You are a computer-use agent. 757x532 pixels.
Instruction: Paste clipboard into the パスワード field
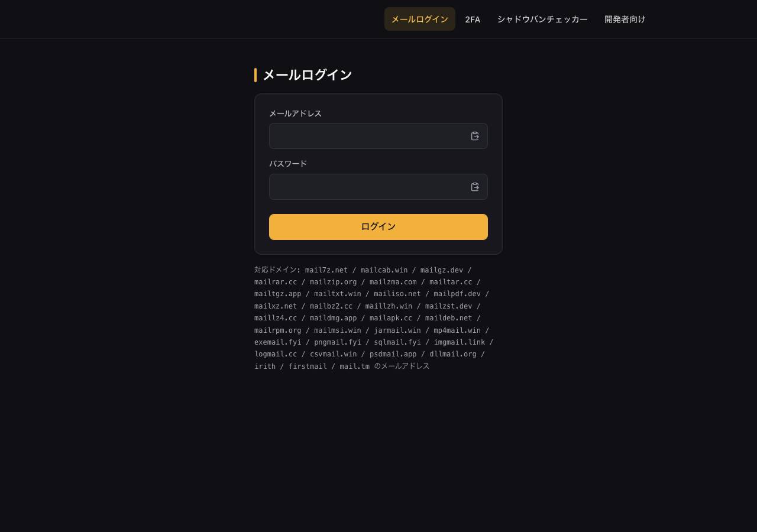pyautogui.click(x=475, y=187)
